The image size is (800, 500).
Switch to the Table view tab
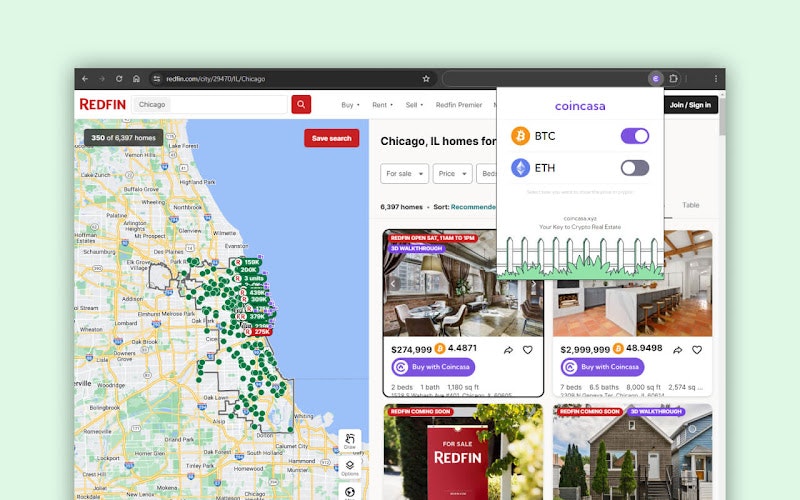coord(691,205)
